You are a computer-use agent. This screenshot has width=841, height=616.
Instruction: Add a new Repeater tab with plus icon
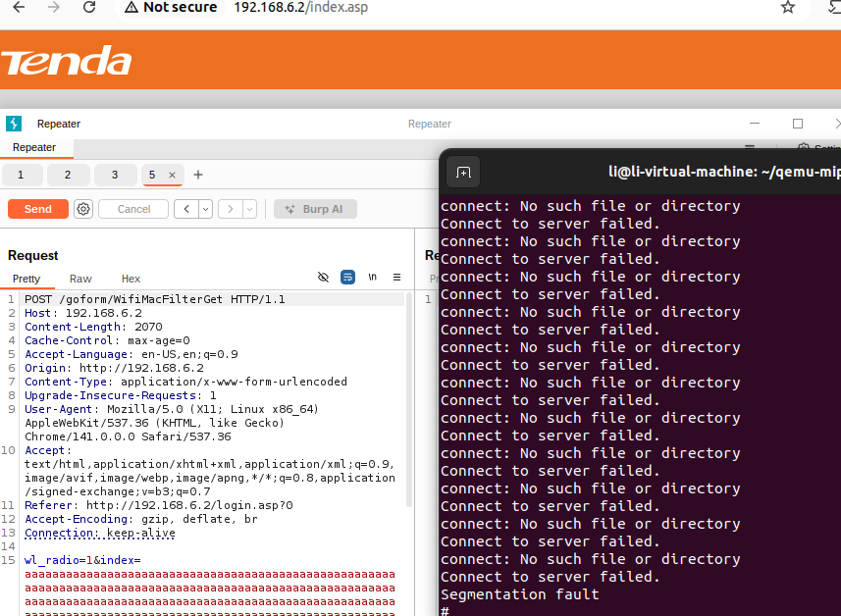(x=198, y=175)
